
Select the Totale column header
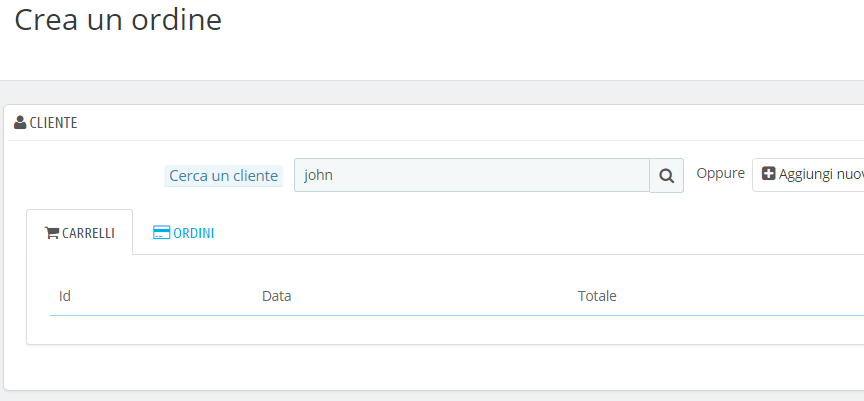click(x=597, y=296)
